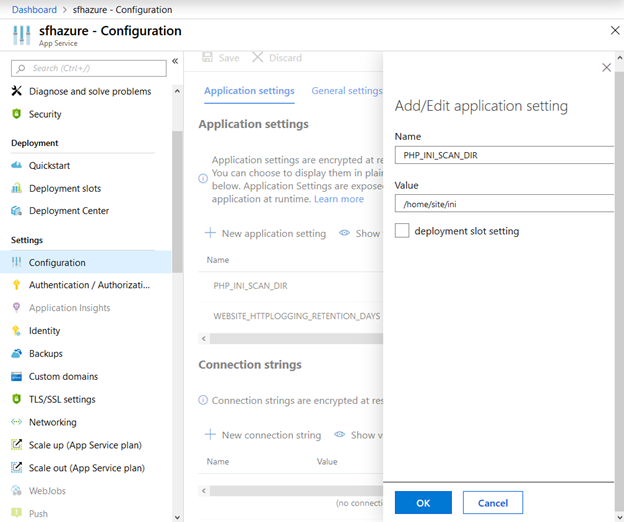Close the Add/Edit application setting panel

[606, 67]
